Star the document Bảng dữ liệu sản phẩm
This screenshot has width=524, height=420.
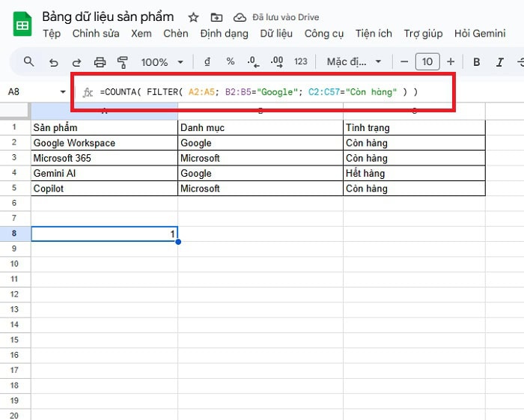193,17
